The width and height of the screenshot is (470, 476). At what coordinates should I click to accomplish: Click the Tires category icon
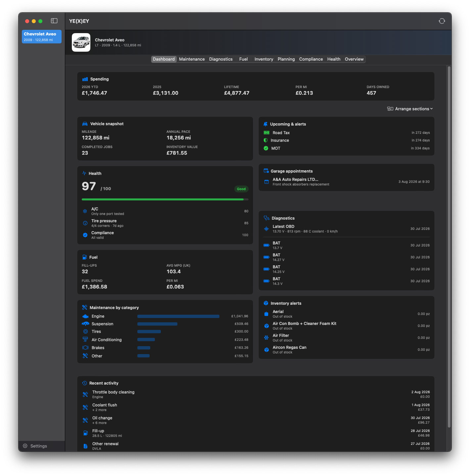tap(85, 332)
